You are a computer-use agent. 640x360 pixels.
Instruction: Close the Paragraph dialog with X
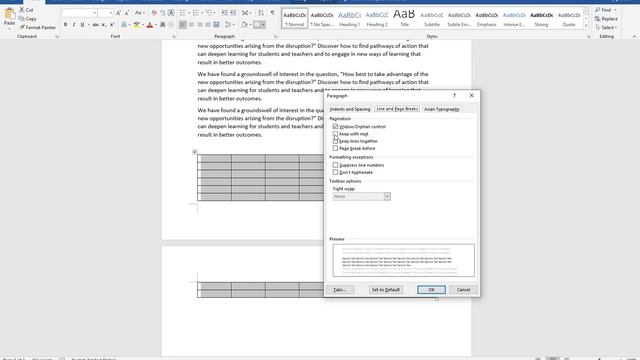click(x=471, y=96)
